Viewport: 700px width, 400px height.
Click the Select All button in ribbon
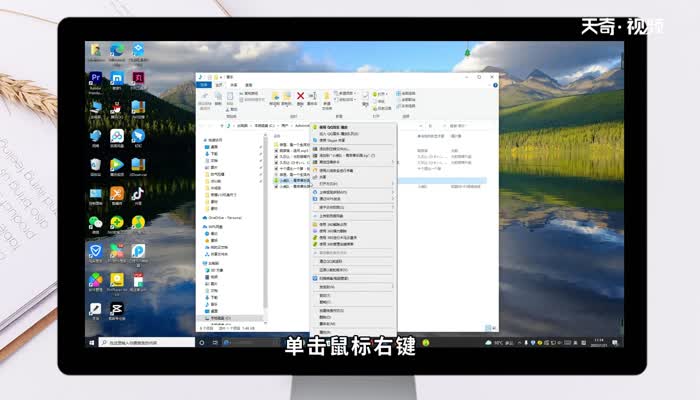pos(406,93)
